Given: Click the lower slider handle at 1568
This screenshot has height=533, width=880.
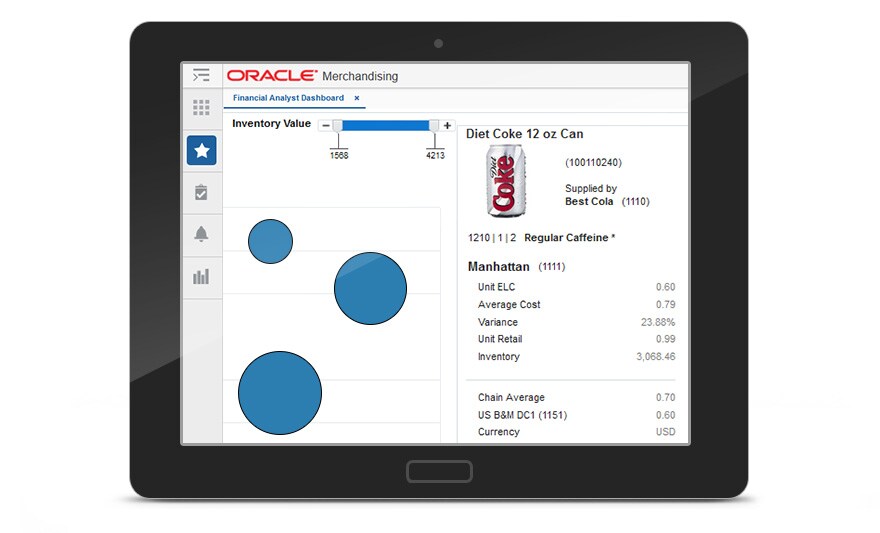Looking at the screenshot, I should pyautogui.click(x=338, y=126).
